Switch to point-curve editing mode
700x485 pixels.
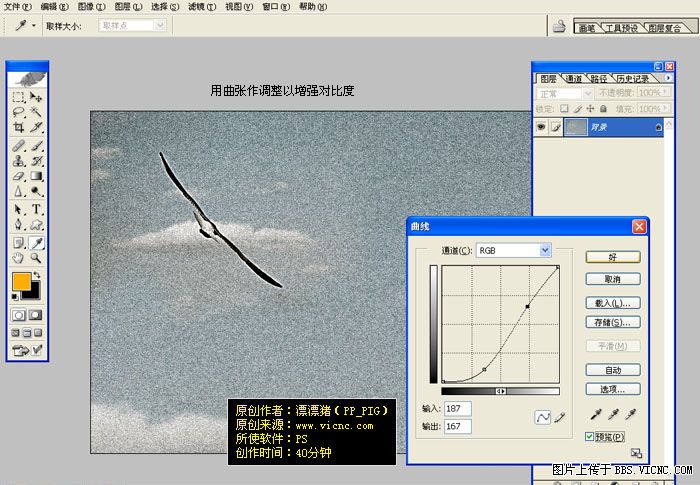tap(543, 418)
